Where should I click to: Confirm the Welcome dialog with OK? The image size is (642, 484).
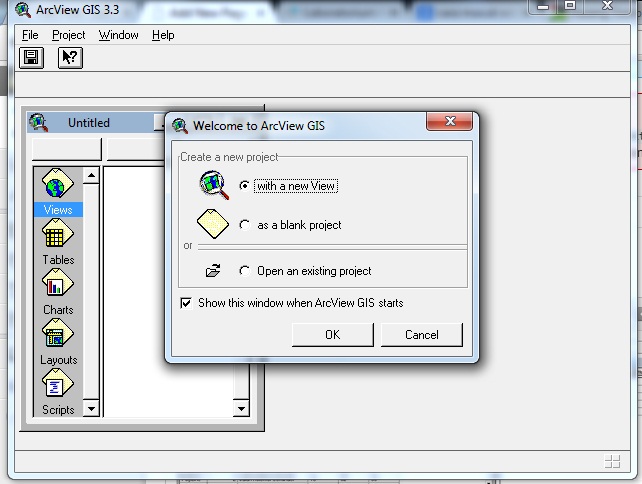click(332, 335)
